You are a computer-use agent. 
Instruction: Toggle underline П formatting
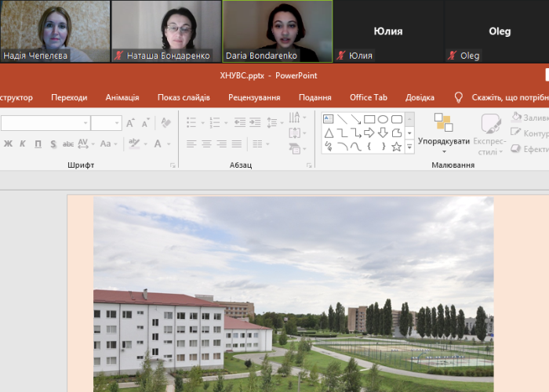tap(38, 143)
